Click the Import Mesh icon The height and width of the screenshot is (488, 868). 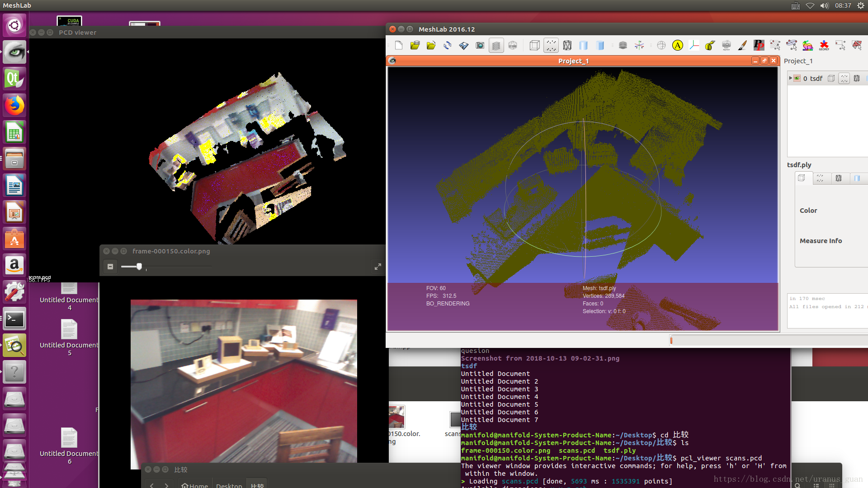[431, 45]
